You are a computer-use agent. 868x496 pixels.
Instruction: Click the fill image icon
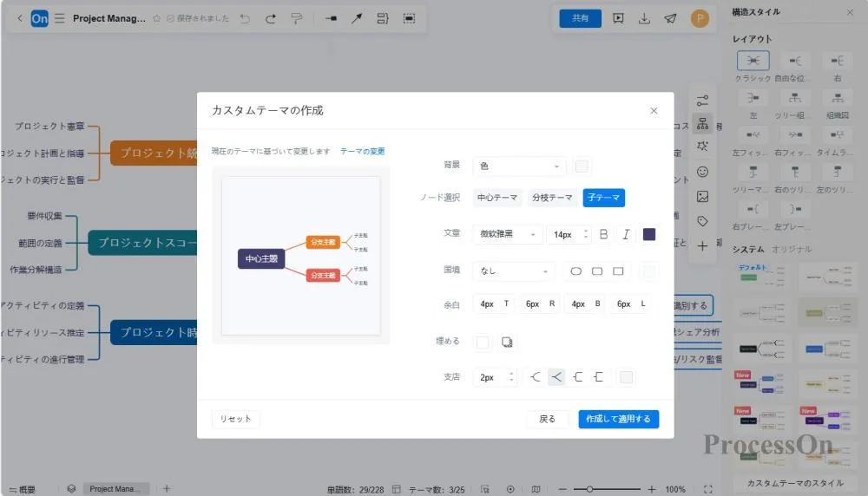[508, 343]
